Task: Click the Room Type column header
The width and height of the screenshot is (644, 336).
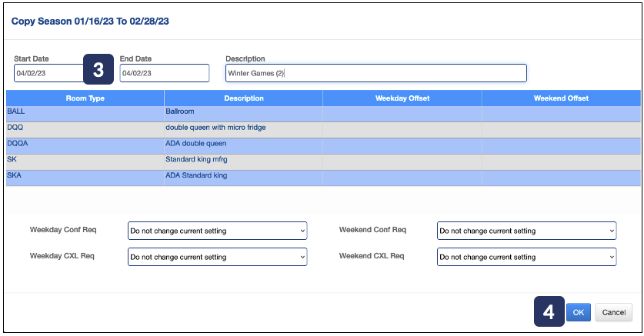Action: tap(85, 98)
